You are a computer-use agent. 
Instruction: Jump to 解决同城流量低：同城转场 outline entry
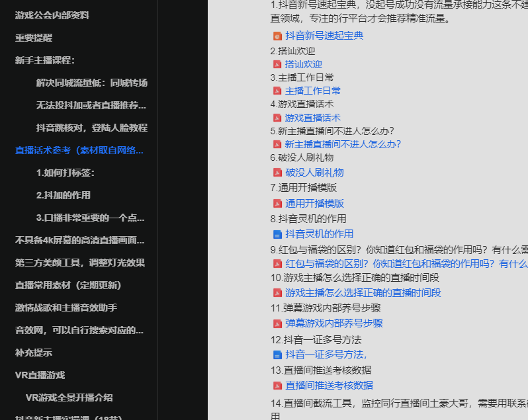(x=92, y=83)
